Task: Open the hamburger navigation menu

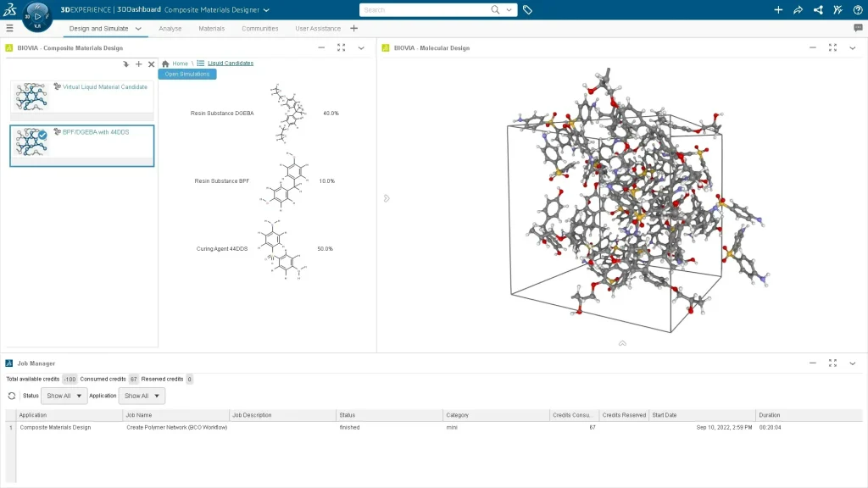Action: click(9, 28)
